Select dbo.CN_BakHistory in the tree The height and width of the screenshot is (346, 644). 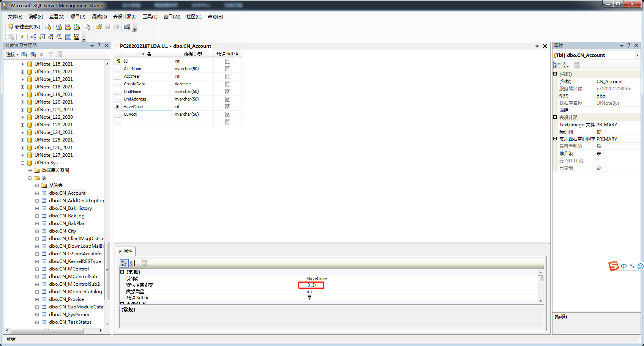pos(70,208)
